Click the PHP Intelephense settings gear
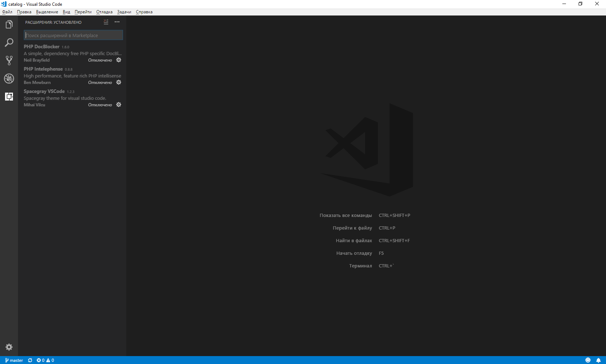Screen dimensions: 606x364 tap(119, 82)
